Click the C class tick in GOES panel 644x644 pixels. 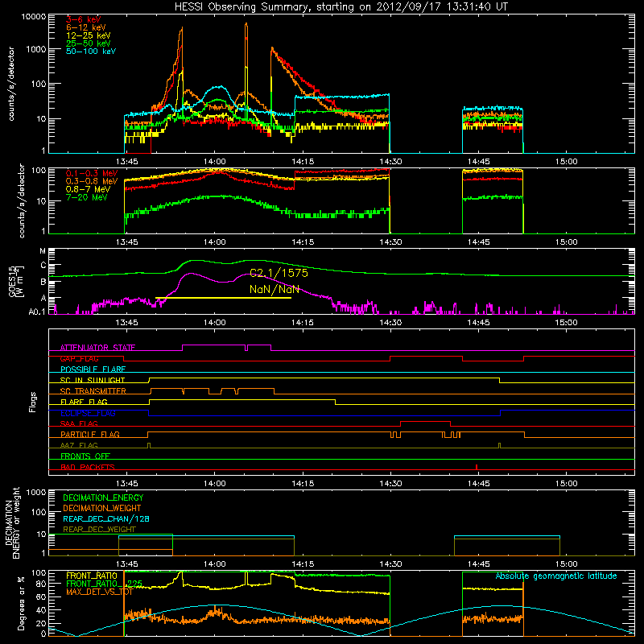point(43,266)
